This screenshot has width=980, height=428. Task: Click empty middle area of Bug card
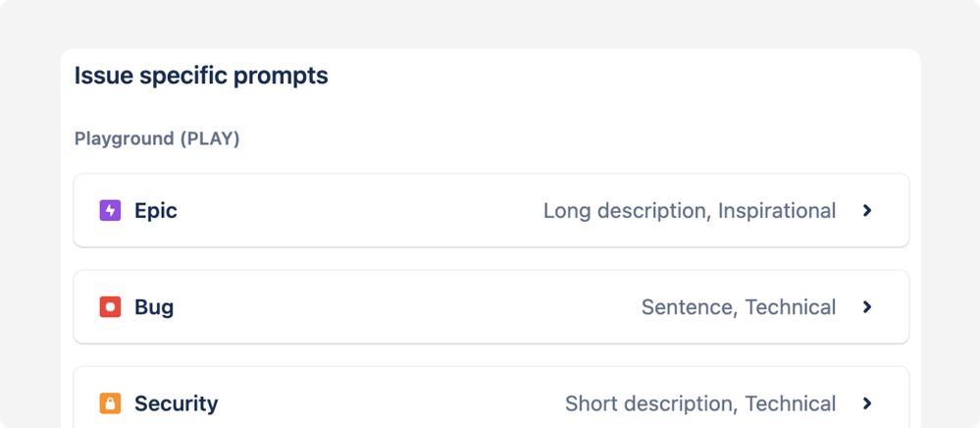click(392, 307)
